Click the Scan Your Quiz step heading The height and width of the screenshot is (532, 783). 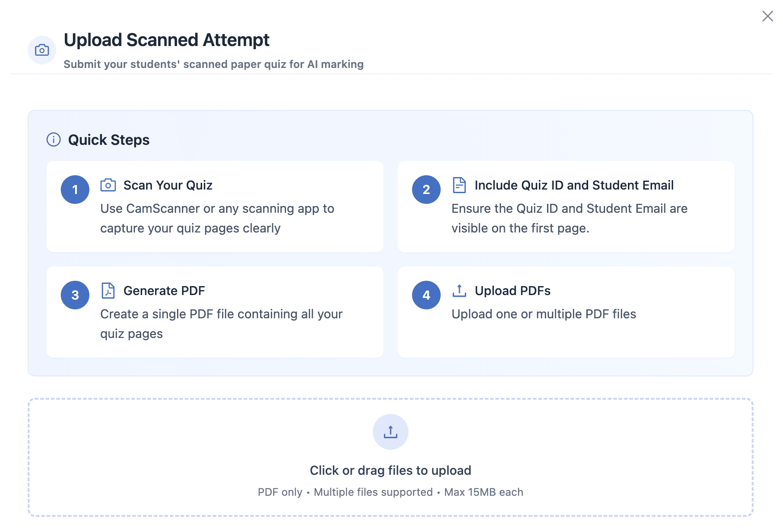click(x=168, y=185)
